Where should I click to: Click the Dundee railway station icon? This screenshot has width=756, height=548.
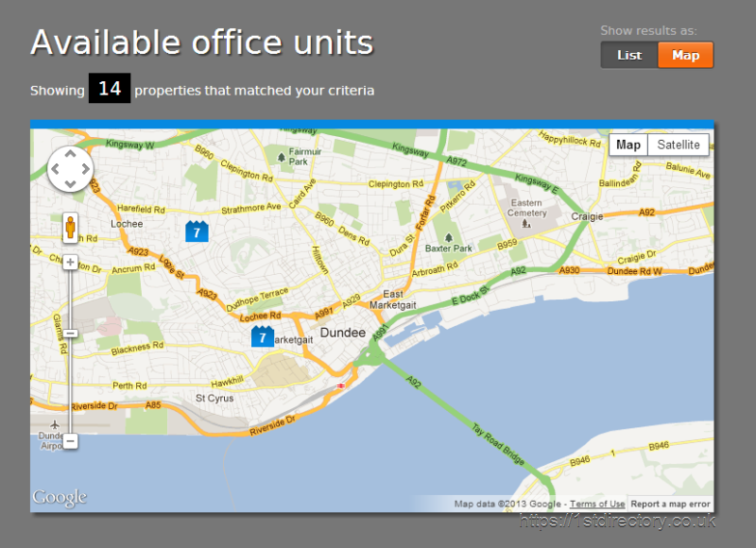341,386
